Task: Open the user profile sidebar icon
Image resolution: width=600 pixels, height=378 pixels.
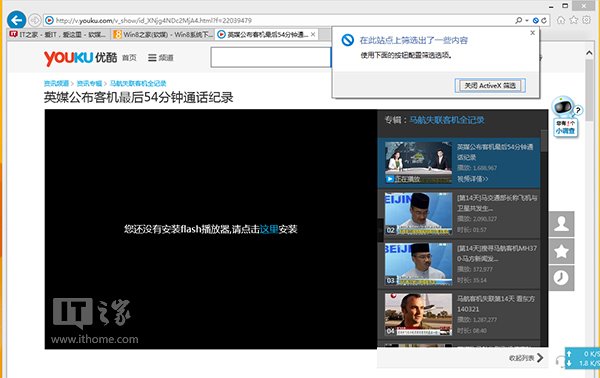Action: coord(561,224)
